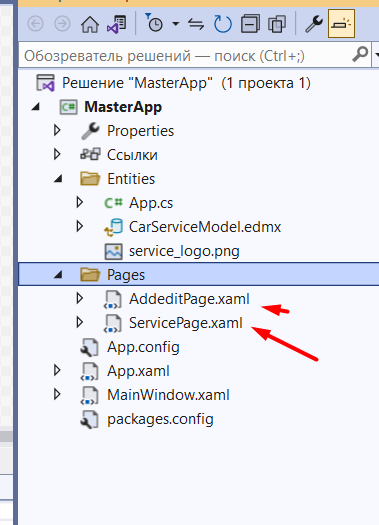Expand the App.cs node
Screen dimensions: 379x525
click(79, 203)
